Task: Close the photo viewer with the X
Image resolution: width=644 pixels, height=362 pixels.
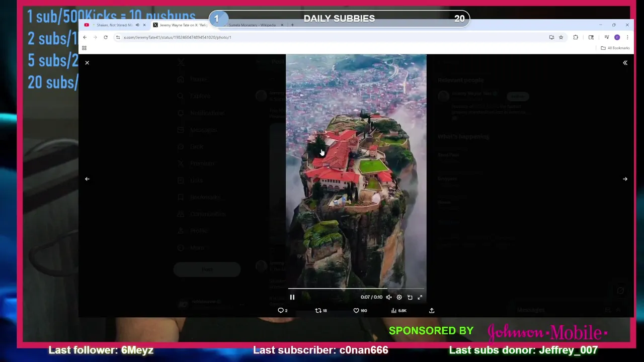Action: [87, 63]
